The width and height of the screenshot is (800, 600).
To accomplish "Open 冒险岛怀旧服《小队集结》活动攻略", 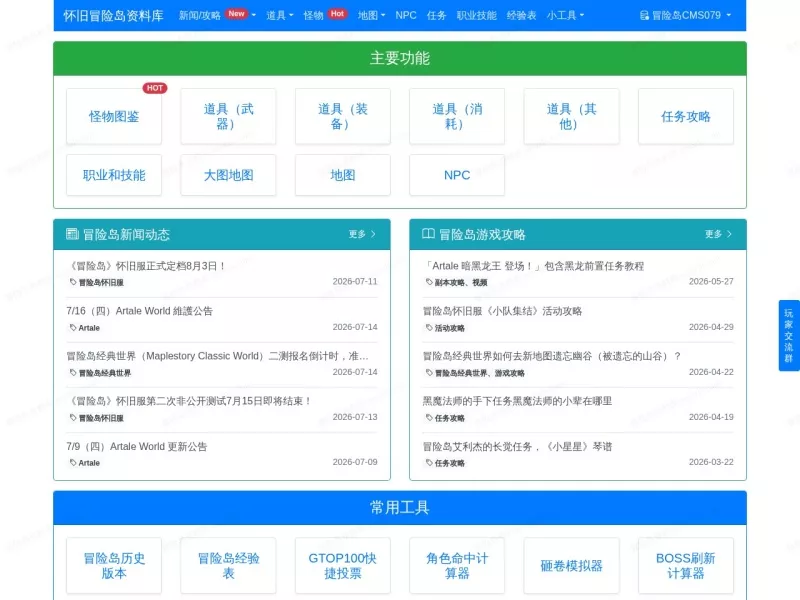I will coord(502,311).
